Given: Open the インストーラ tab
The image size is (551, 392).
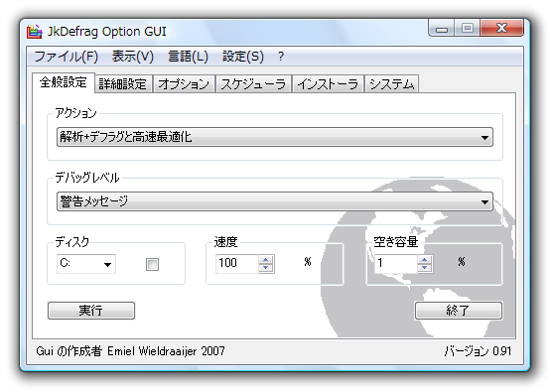Looking at the screenshot, I should pos(328,84).
